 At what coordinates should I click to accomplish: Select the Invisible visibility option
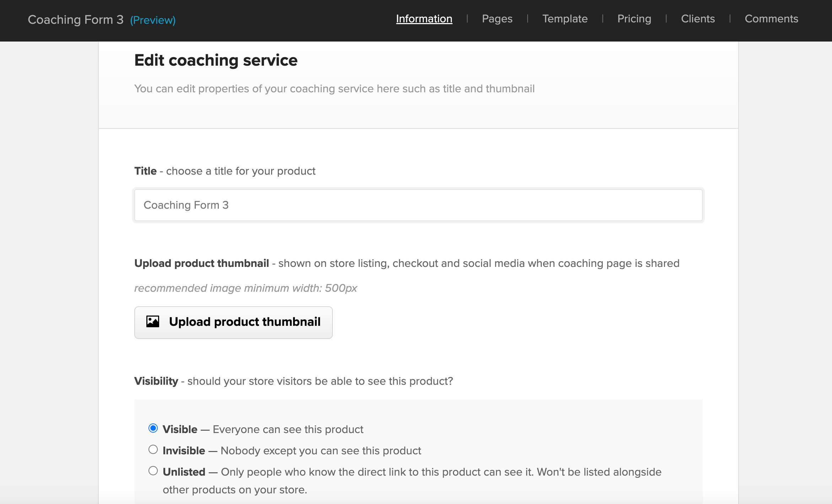pyautogui.click(x=153, y=450)
